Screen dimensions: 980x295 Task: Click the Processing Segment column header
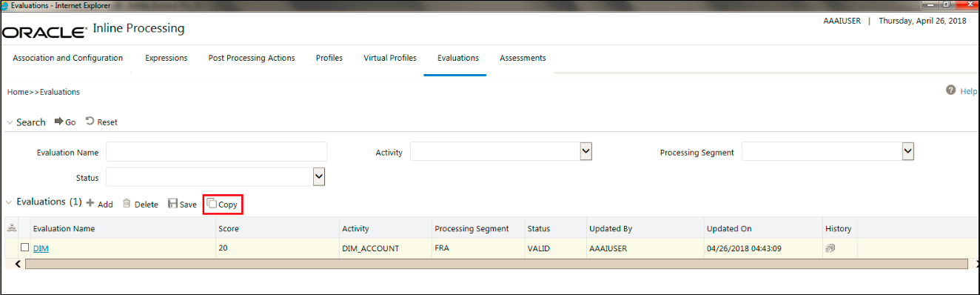[471, 228]
